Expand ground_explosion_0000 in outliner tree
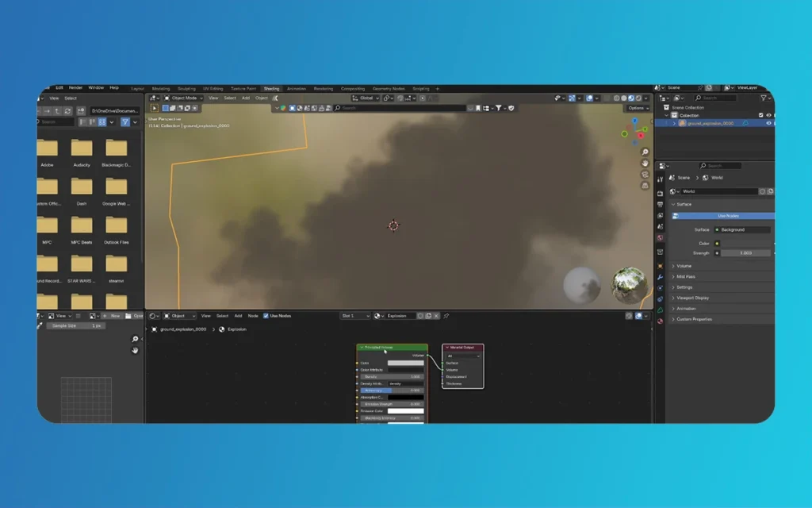This screenshot has width=812, height=508. pos(674,123)
